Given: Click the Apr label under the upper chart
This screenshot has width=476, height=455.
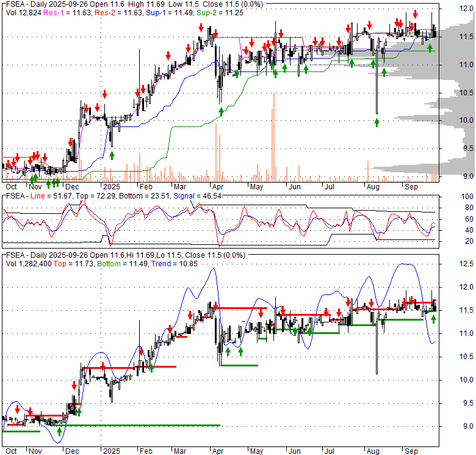Looking at the screenshot, I should click(x=218, y=187).
